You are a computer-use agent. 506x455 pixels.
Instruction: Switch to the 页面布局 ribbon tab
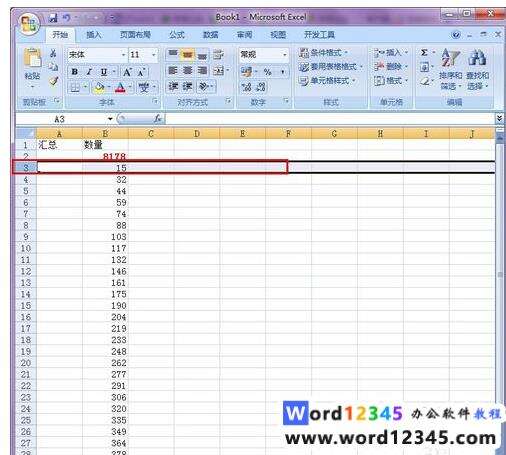tap(135, 35)
